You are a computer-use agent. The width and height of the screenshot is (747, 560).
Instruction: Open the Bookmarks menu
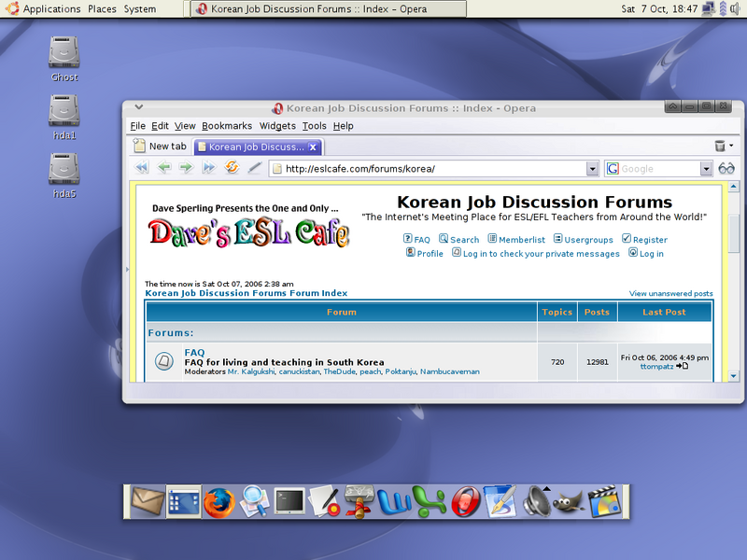click(x=227, y=126)
